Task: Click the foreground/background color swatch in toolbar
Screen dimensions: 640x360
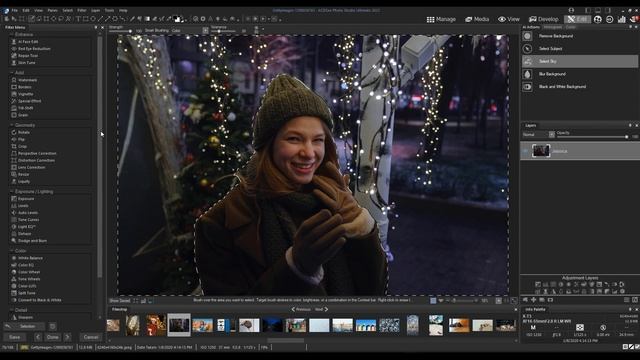Action: click(x=177, y=19)
